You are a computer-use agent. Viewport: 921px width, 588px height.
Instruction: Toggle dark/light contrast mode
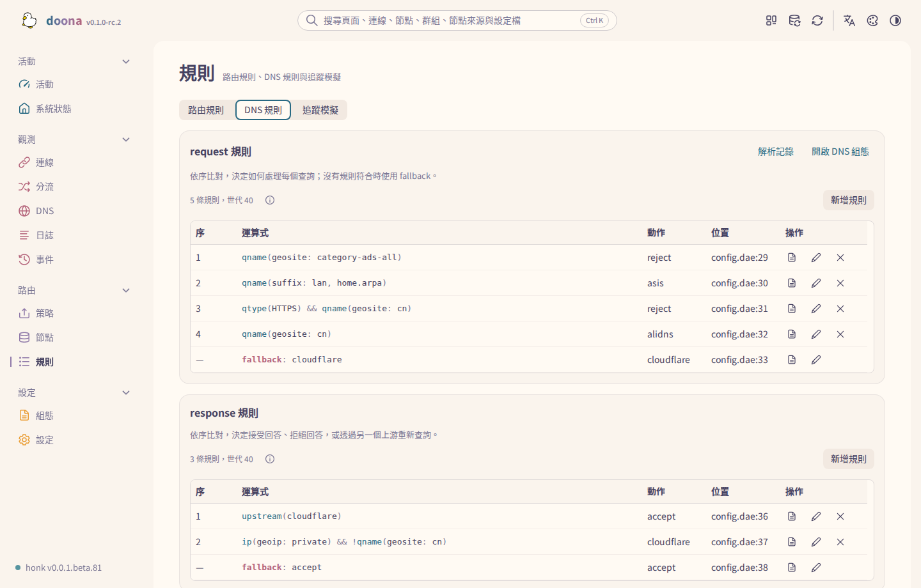pyautogui.click(x=895, y=20)
